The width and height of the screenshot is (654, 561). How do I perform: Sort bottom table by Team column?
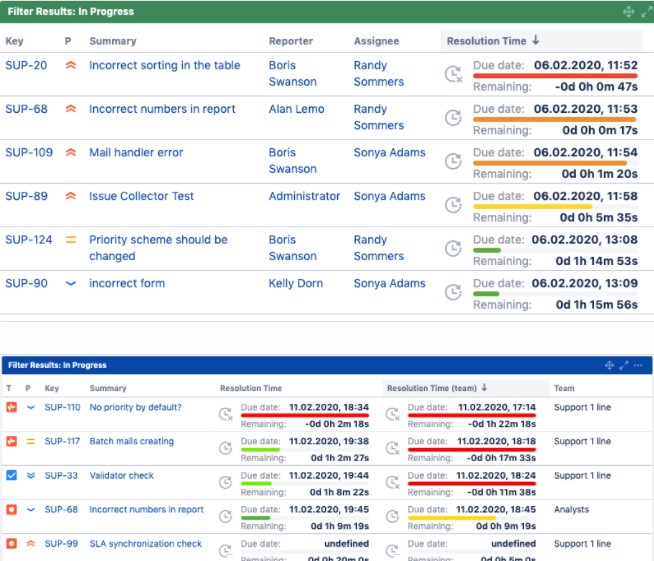564,388
